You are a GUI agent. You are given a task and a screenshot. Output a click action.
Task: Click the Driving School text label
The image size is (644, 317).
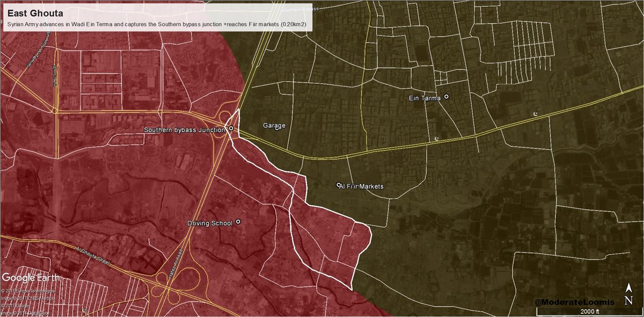(x=209, y=223)
